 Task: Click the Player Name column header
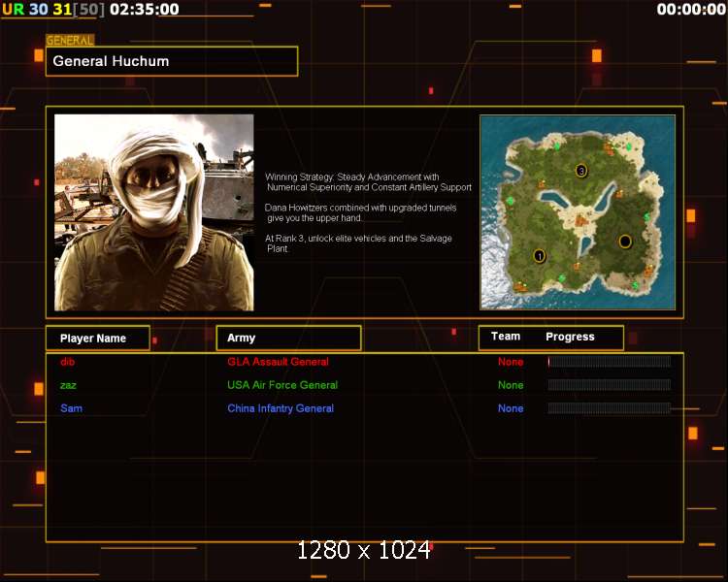97,339
